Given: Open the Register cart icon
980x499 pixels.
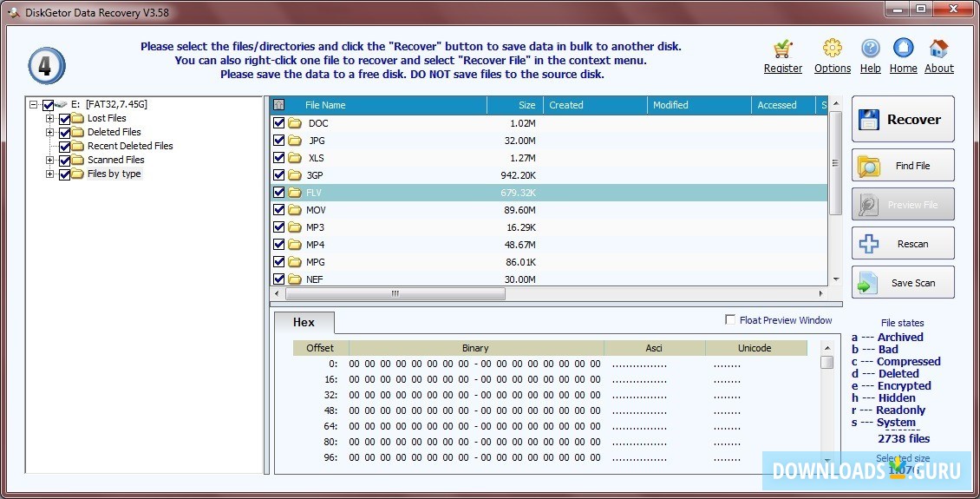Looking at the screenshot, I should click(782, 49).
